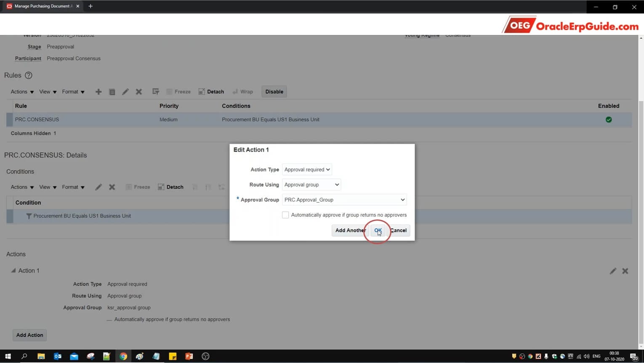This screenshot has height=363, width=644.
Task: Open the Conditions Format menu
Action: (73, 187)
